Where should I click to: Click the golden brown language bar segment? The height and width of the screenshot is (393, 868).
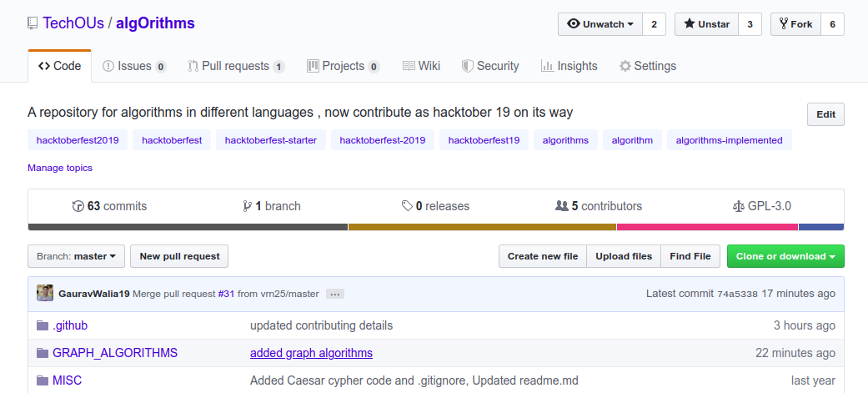tap(482, 227)
